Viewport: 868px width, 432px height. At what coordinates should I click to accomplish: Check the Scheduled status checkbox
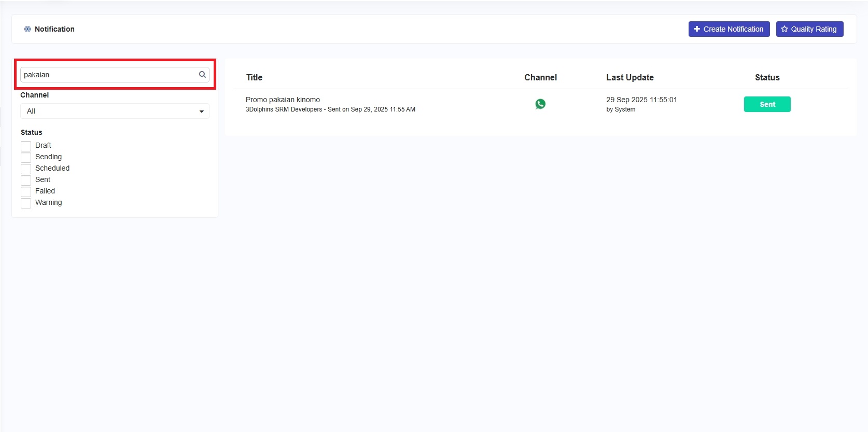pos(26,169)
